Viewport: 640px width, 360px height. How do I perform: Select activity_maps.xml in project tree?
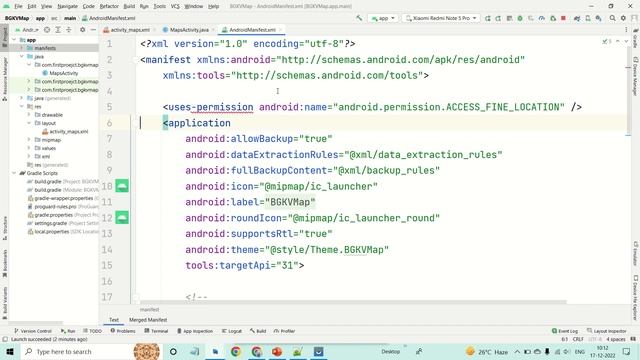(x=65, y=131)
